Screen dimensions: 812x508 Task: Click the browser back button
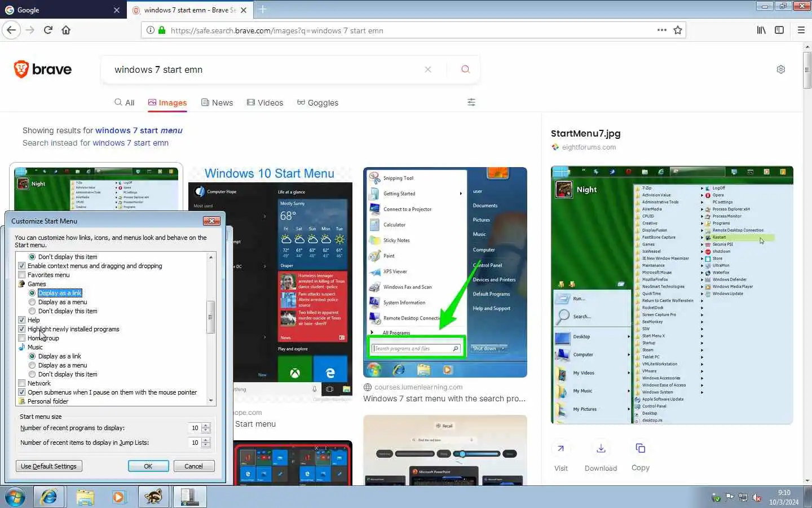[x=11, y=30]
